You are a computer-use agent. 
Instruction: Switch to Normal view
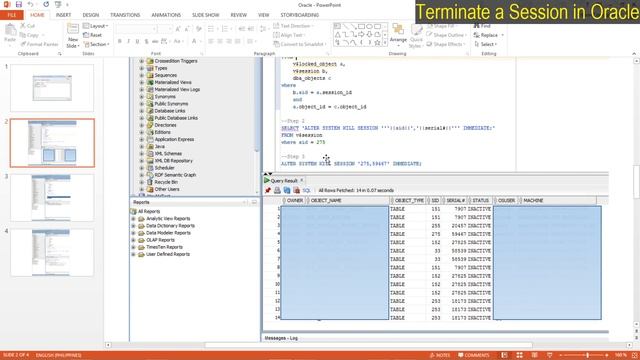pos(504,355)
